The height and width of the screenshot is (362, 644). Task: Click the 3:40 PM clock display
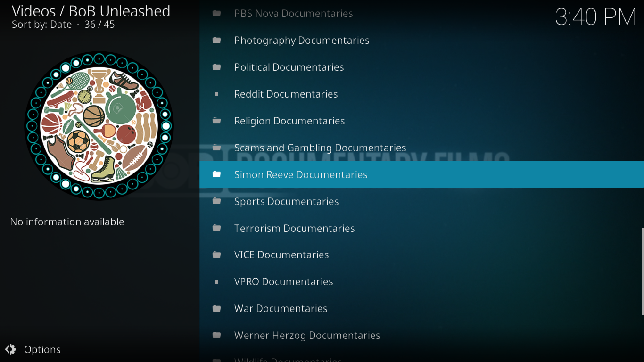[595, 17]
